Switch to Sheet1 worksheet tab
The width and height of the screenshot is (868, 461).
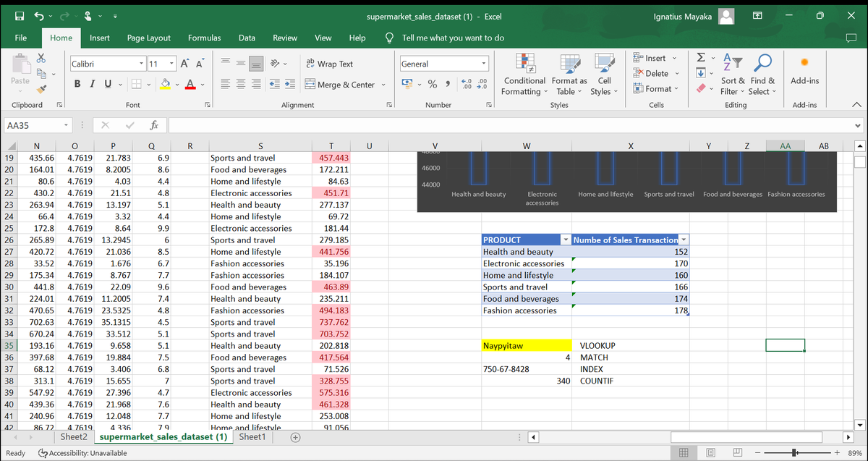tap(252, 437)
